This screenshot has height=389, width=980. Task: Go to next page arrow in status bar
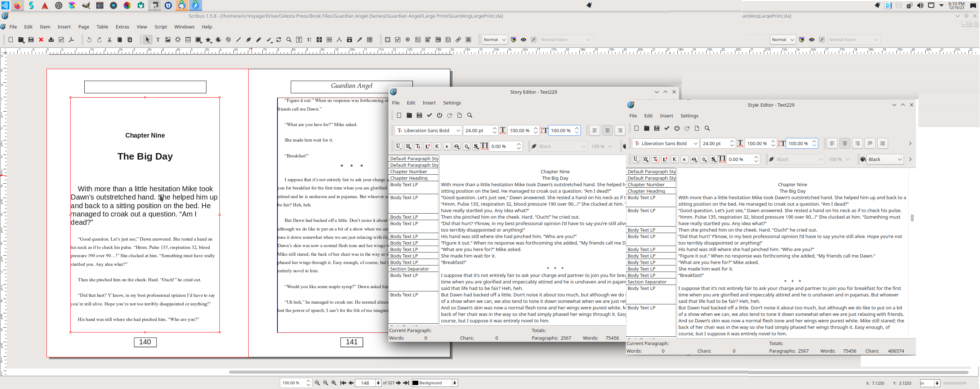[x=398, y=383]
